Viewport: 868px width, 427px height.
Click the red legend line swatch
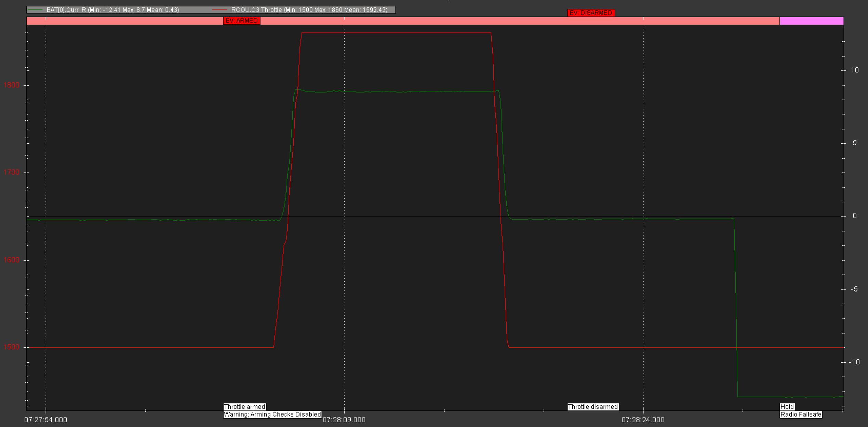[x=219, y=10]
